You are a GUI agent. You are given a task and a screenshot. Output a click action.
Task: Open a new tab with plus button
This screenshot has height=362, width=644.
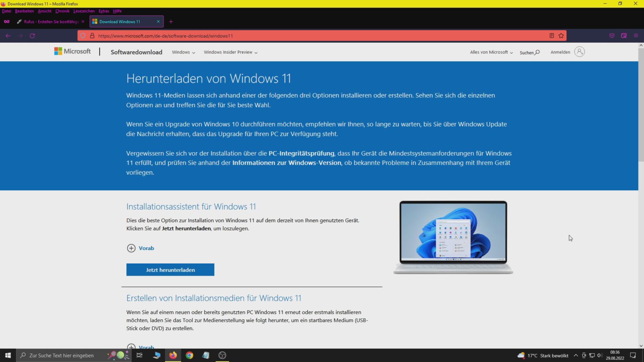pos(171,21)
